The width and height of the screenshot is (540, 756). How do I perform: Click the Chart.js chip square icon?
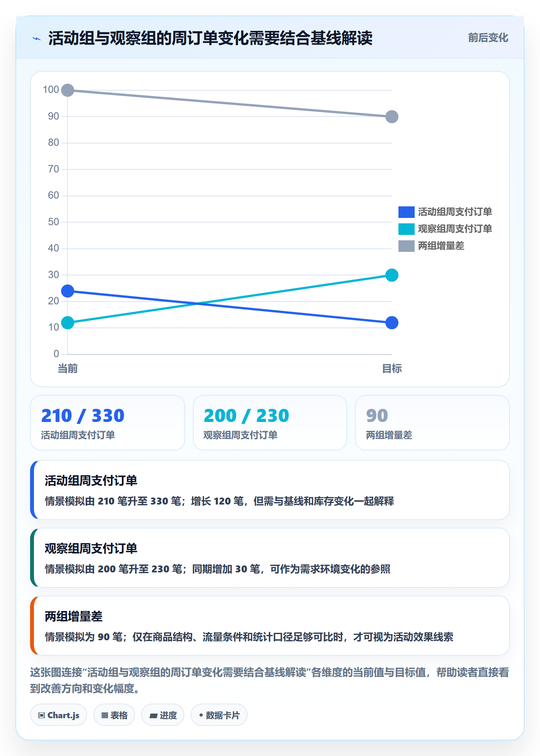(x=42, y=715)
